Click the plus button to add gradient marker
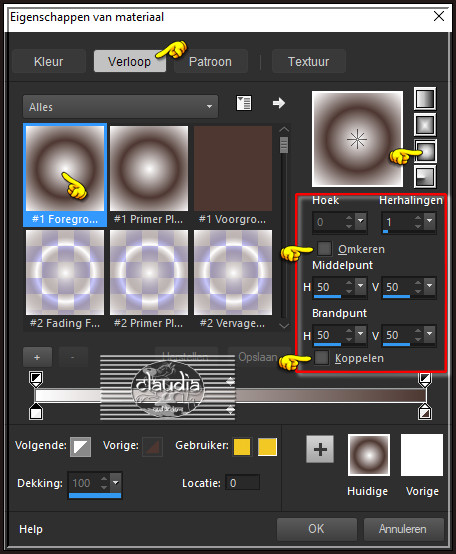The image size is (456, 554). (x=37, y=357)
